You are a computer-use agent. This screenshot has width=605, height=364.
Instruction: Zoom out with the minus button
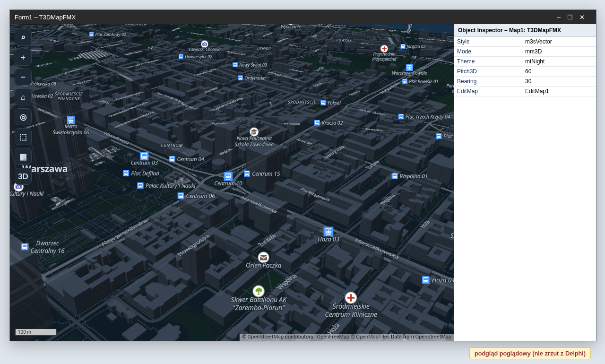pyautogui.click(x=23, y=77)
